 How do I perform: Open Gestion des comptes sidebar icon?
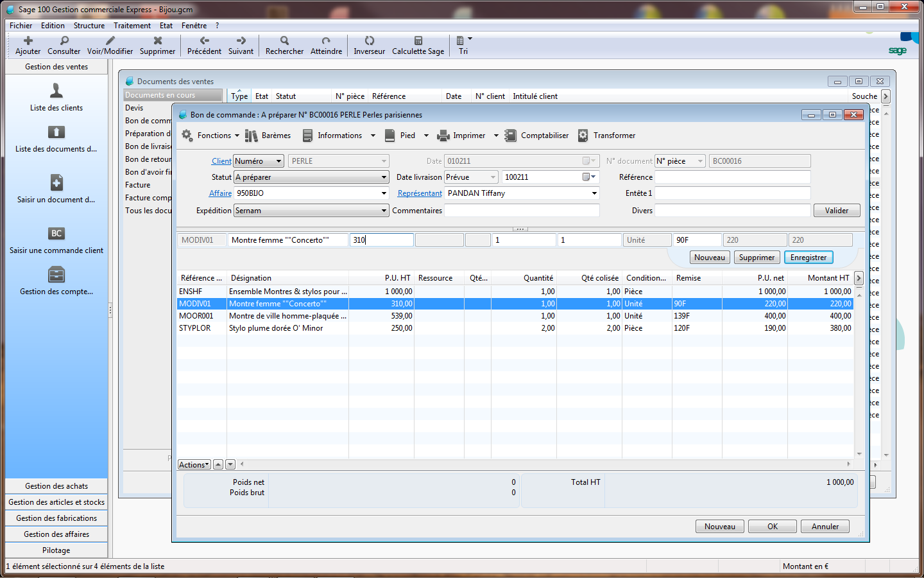[x=56, y=275]
